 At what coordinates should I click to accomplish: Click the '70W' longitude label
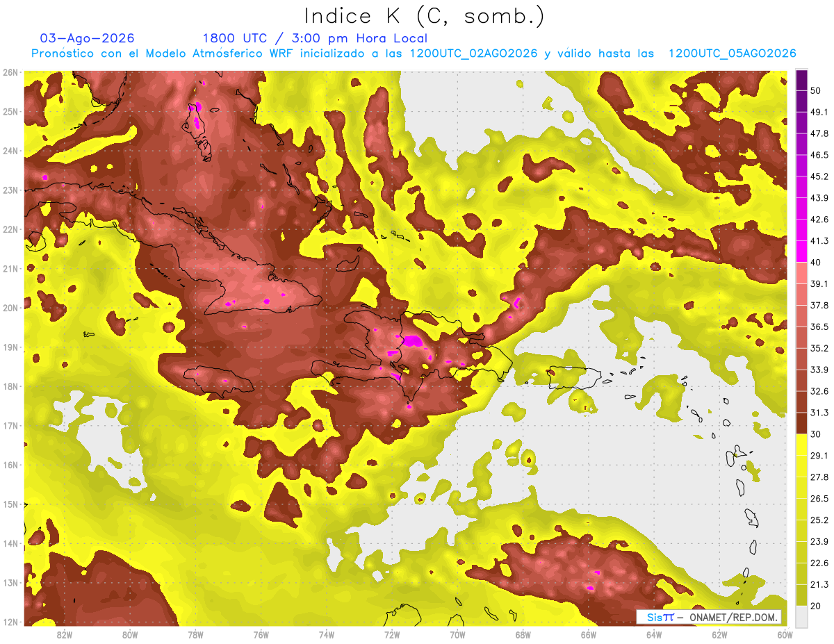(457, 635)
